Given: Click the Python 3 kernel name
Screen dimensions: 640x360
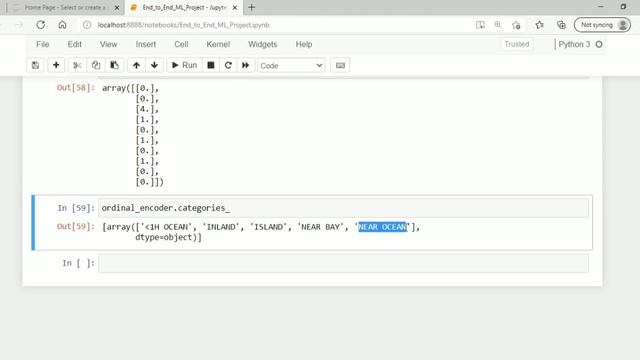Looking at the screenshot, I should (x=574, y=44).
